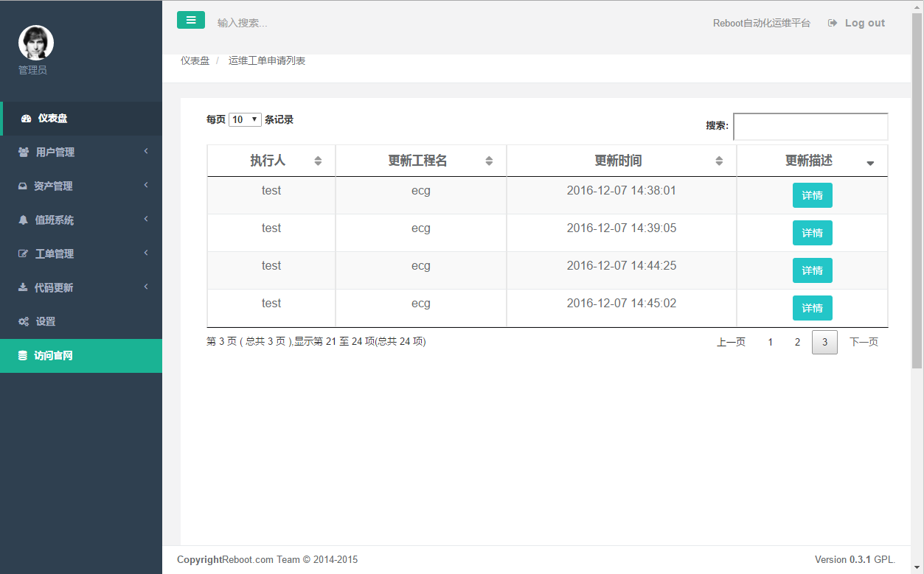Expand the 用户管理 sidebar chevron
The width and height of the screenshot is (924, 574).
(145, 152)
